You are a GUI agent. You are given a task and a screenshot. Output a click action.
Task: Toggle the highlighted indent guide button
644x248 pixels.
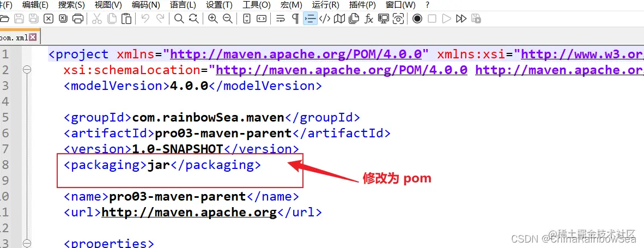(x=310, y=19)
